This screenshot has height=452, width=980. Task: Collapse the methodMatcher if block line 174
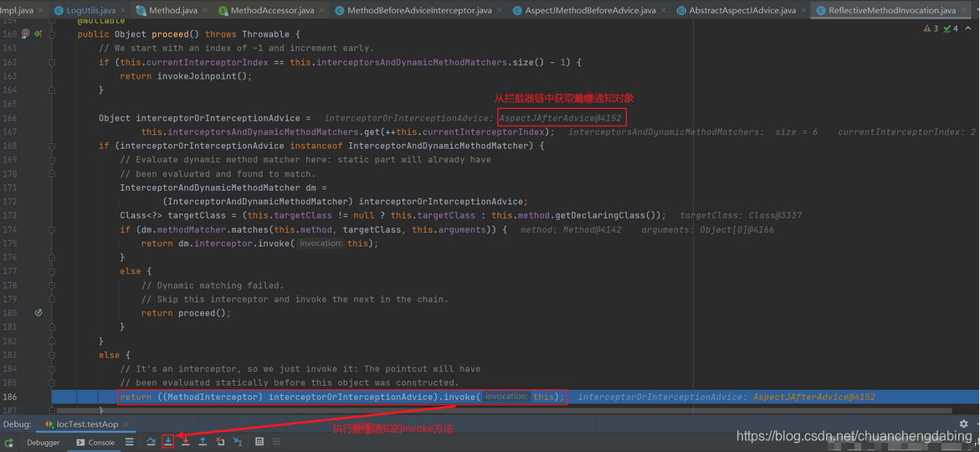tap(53, 229)
